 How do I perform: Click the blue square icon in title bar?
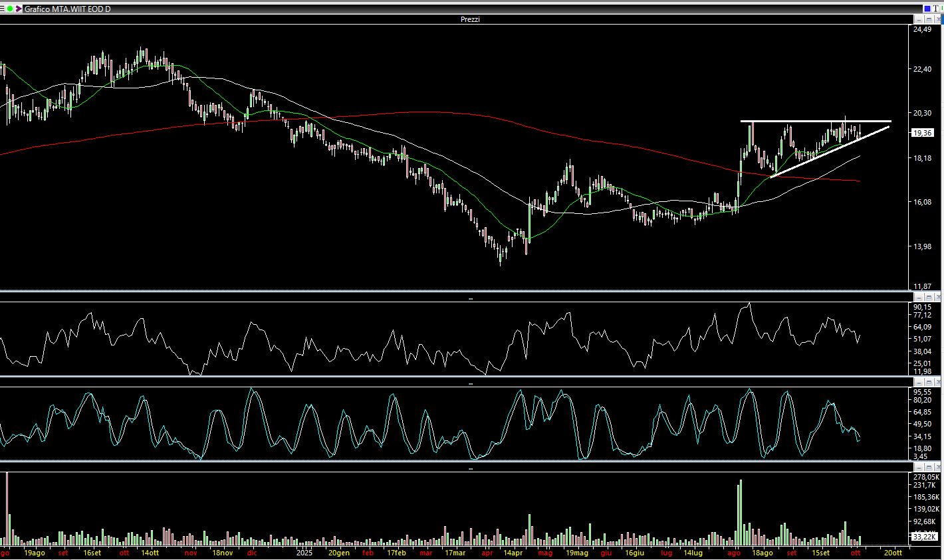[927, 9]
